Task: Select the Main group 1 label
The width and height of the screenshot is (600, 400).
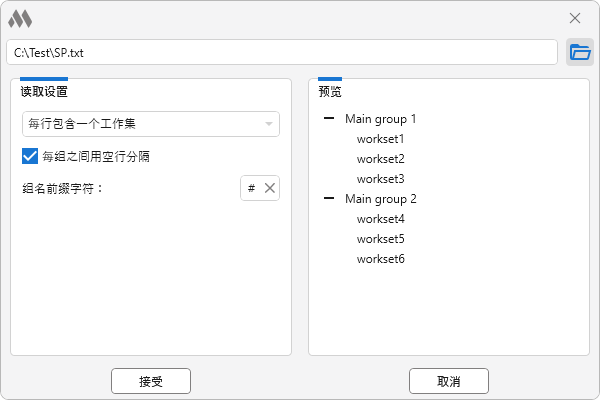Action: [x=380, y=119]
